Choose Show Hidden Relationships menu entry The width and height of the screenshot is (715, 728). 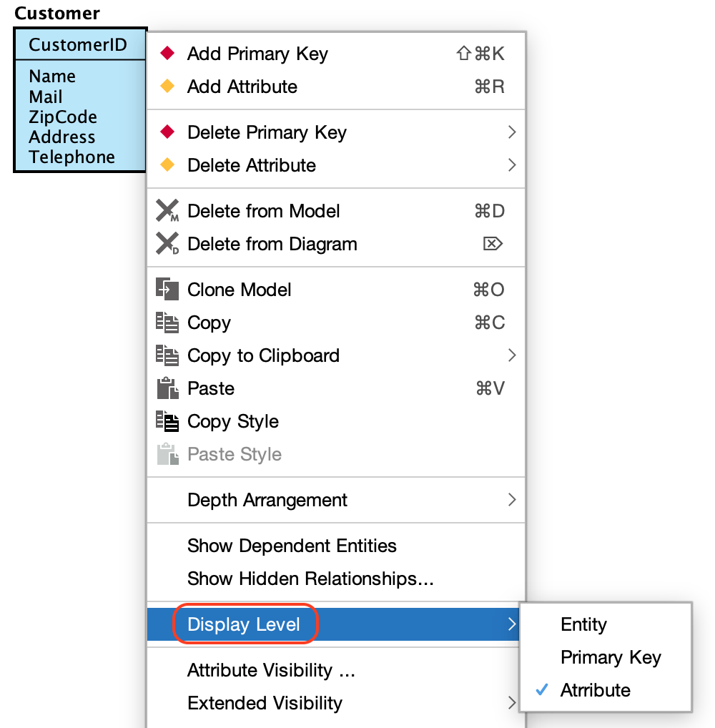[x=310, y=579]
